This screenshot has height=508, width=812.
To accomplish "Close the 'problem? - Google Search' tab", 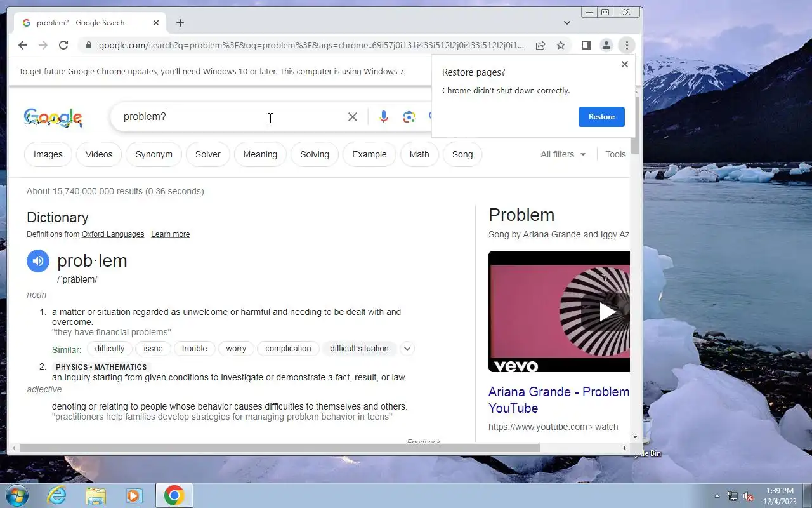I will pos(156,23).
